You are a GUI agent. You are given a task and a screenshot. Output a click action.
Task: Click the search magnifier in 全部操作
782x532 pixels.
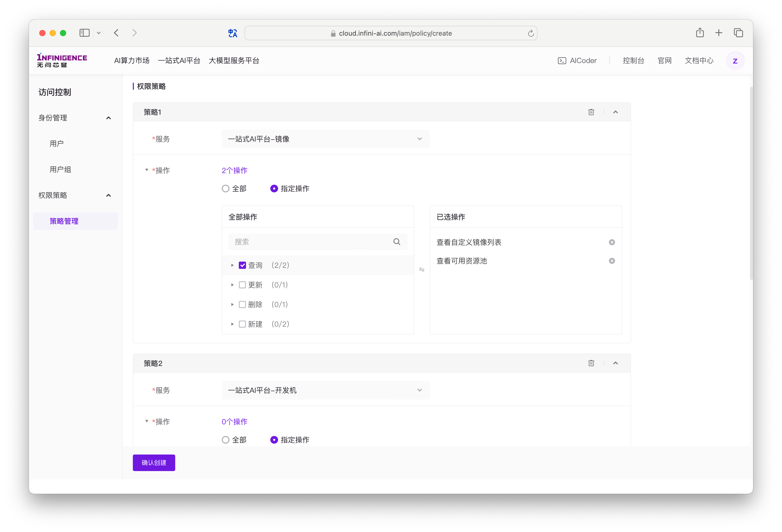click(397, 241)
